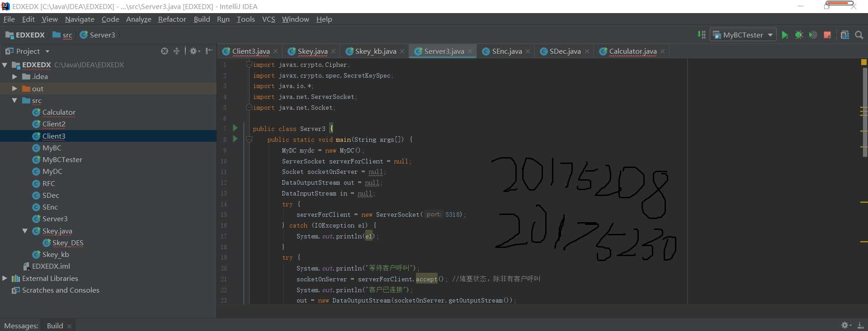Select Client2 class in project tree

[54, 124]
